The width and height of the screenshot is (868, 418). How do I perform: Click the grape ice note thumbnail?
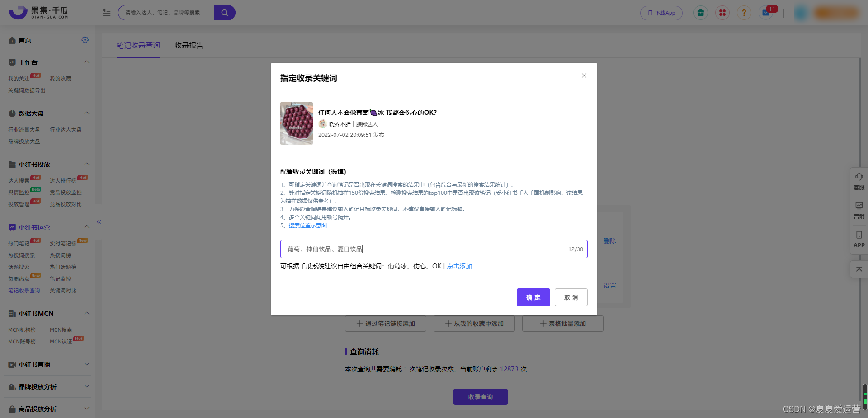click(297, 123)
